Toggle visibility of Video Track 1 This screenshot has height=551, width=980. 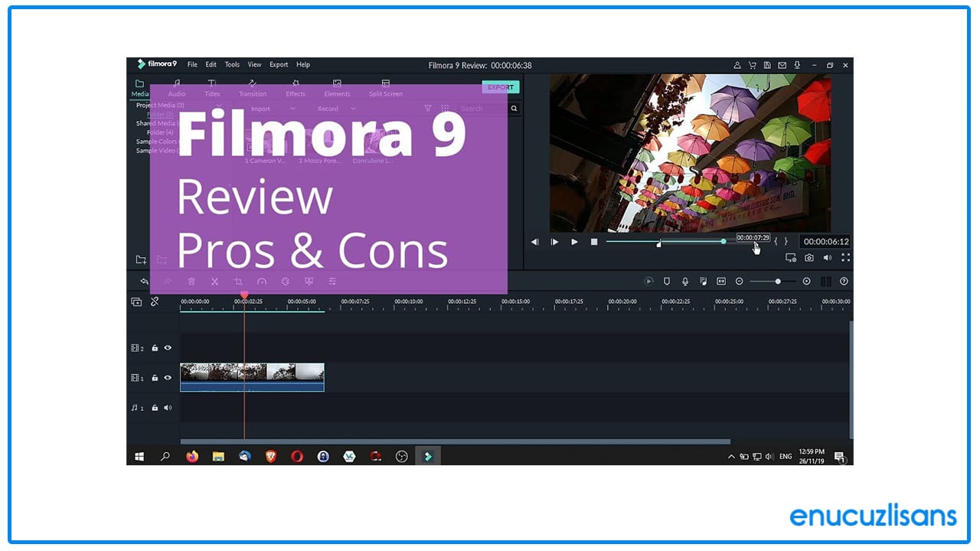(168, 378)
